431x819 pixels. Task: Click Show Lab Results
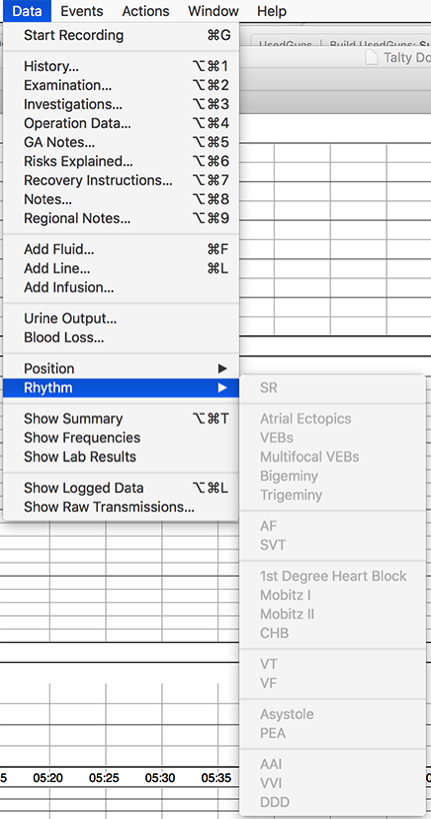coord(121,457)
